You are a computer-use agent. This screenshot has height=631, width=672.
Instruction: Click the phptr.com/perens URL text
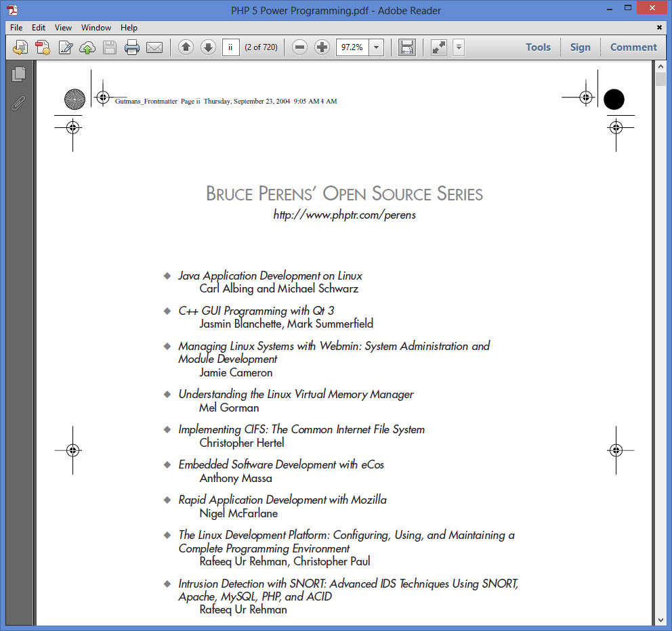coord(345,215)
